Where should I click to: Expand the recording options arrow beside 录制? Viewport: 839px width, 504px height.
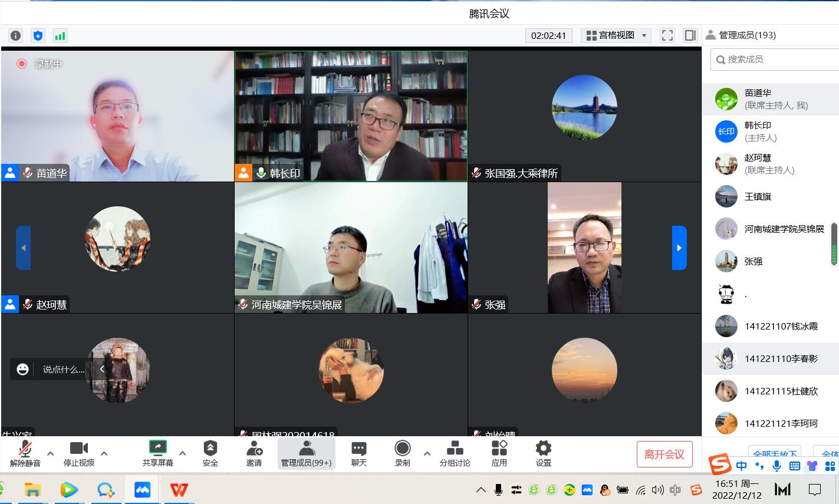point(427,453)
